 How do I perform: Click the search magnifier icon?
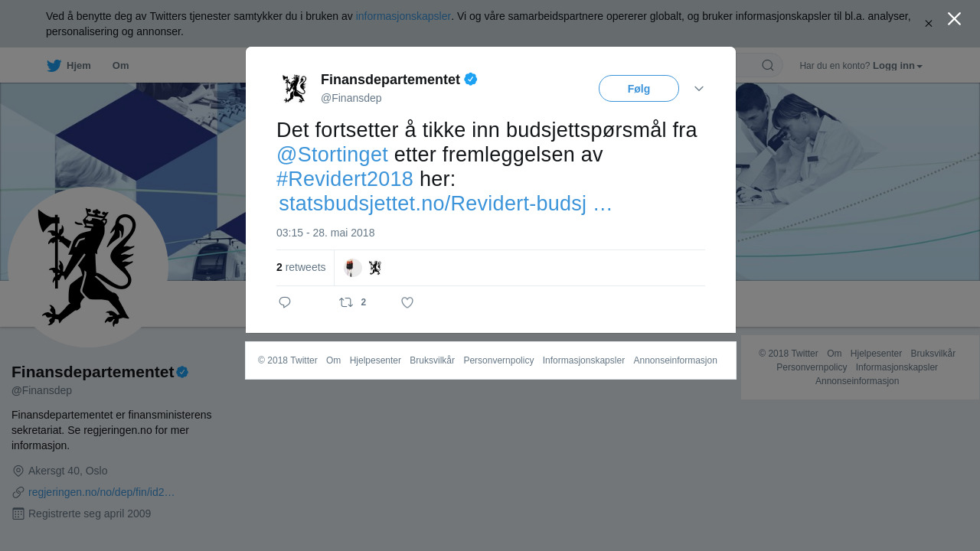[x=767, y=65]
